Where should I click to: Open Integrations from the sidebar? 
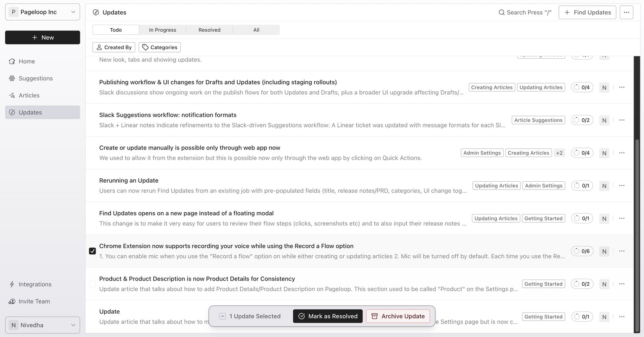[x=43, y=284]
